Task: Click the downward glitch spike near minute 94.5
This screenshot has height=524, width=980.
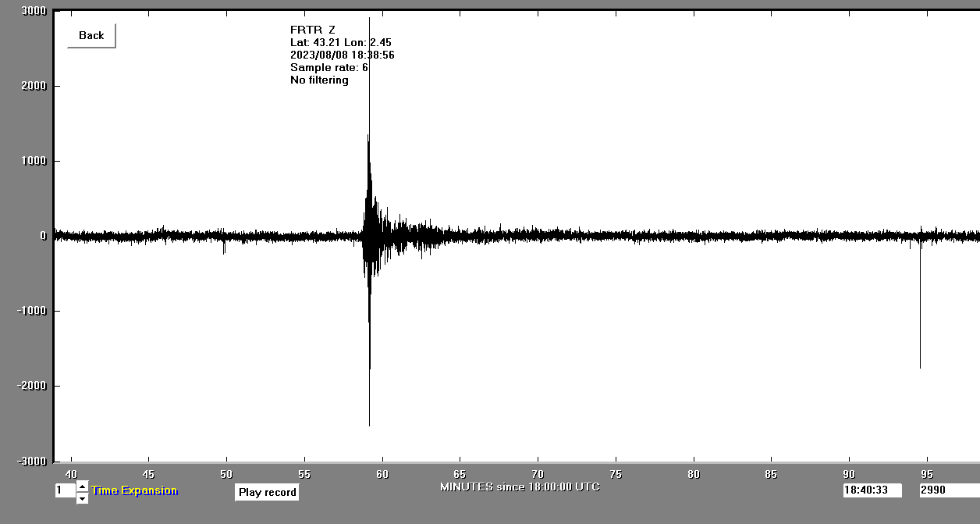Action: pos(920,305)
